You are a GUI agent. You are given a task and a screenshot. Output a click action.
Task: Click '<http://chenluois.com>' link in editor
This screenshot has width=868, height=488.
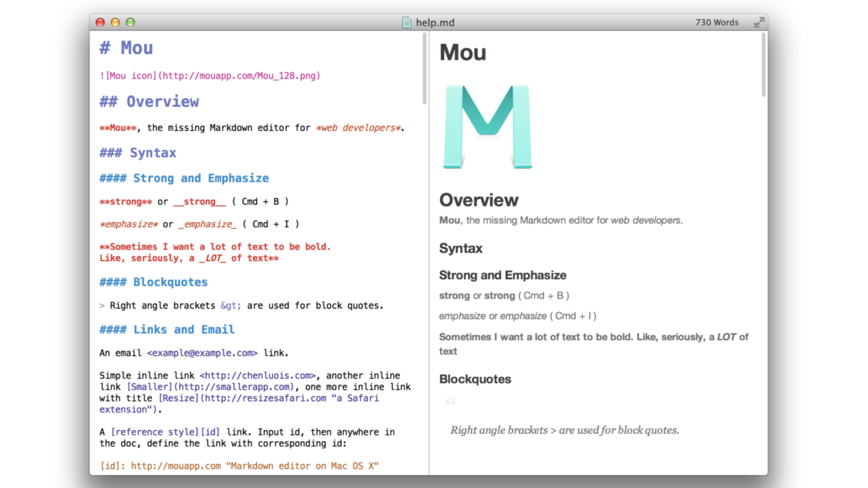tap(258, 375)
